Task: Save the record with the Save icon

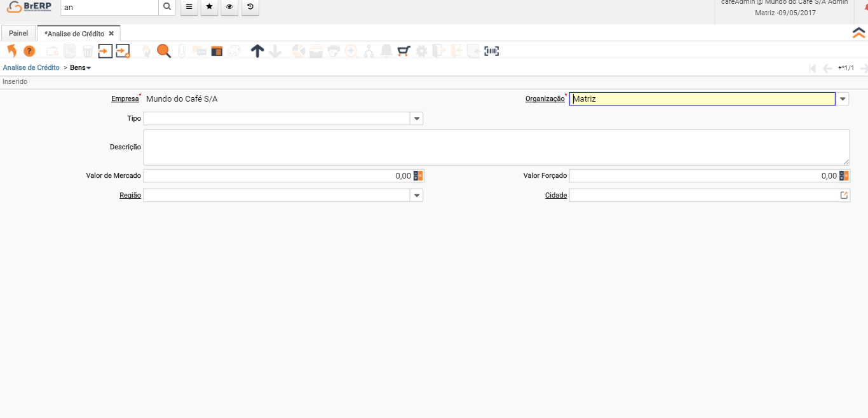Action: 105,51
